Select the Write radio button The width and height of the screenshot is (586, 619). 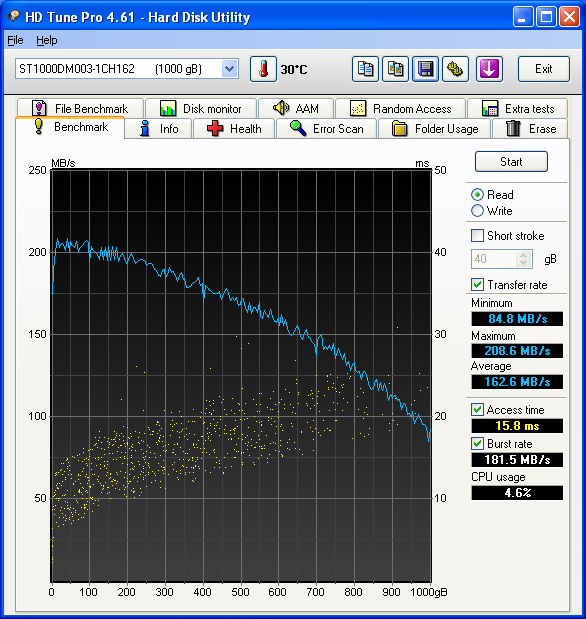[x=477, y=211]
